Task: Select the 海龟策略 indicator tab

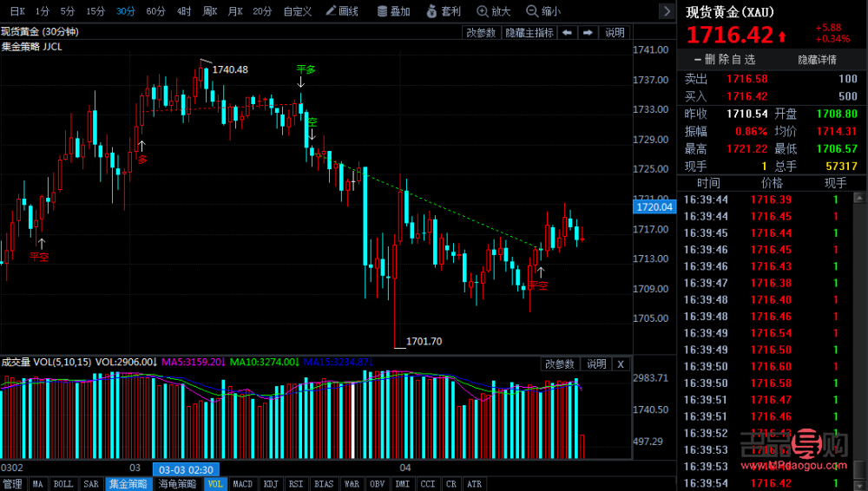Action: [x=177, y=484]
